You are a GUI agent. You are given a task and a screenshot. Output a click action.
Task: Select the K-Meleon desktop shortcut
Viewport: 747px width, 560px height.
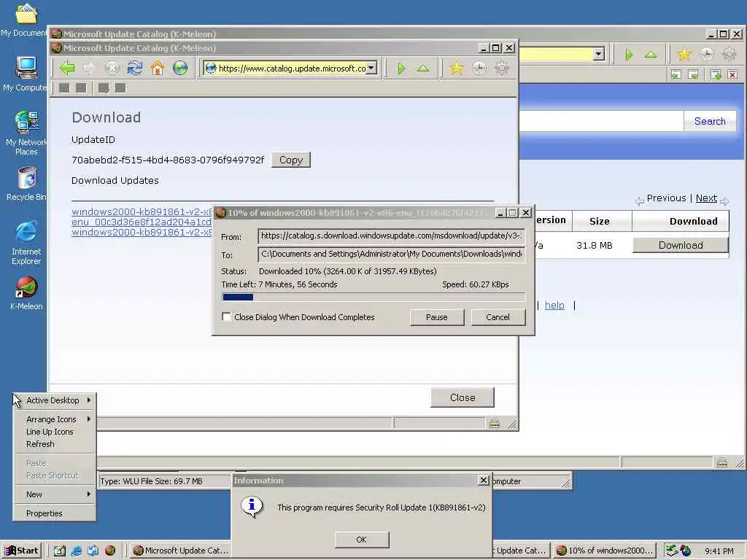(x=26, y=293)
